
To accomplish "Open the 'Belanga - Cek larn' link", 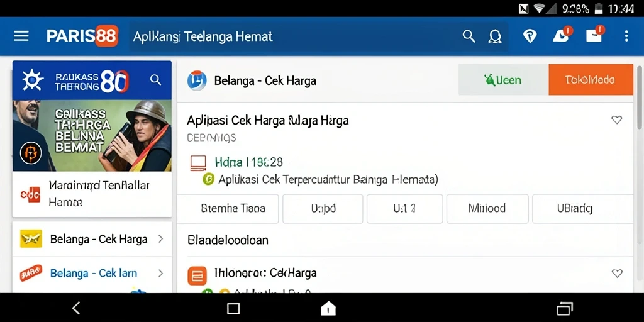I will (94, 273).
